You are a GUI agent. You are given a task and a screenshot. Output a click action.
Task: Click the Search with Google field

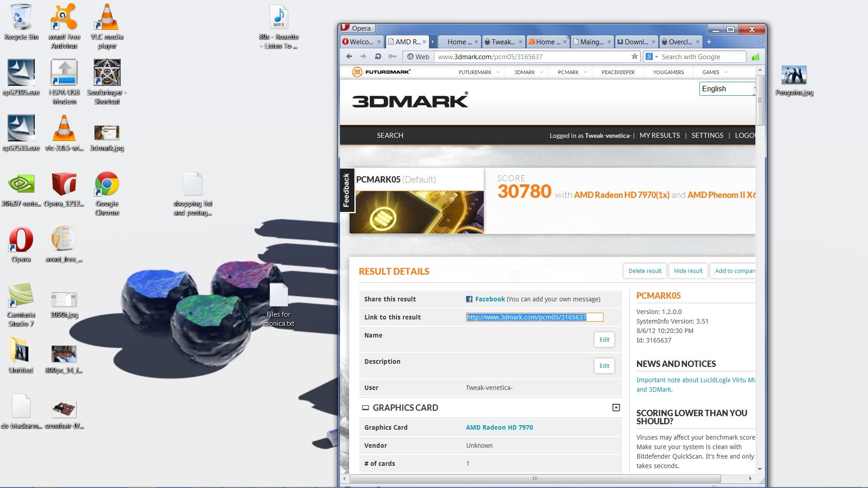point(702,56)
